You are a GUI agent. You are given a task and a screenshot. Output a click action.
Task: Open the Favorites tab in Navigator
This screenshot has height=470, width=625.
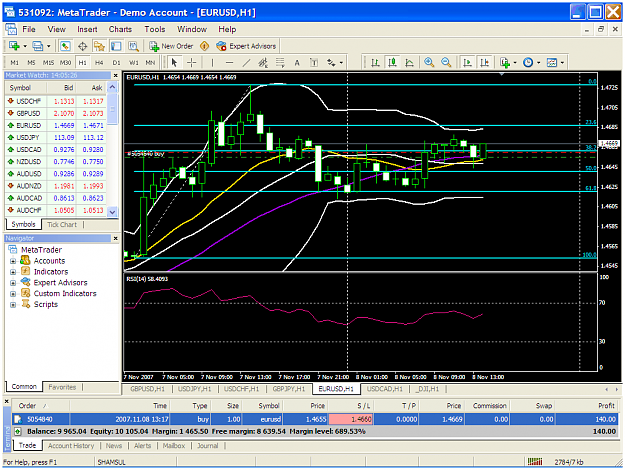coord(62,387)
